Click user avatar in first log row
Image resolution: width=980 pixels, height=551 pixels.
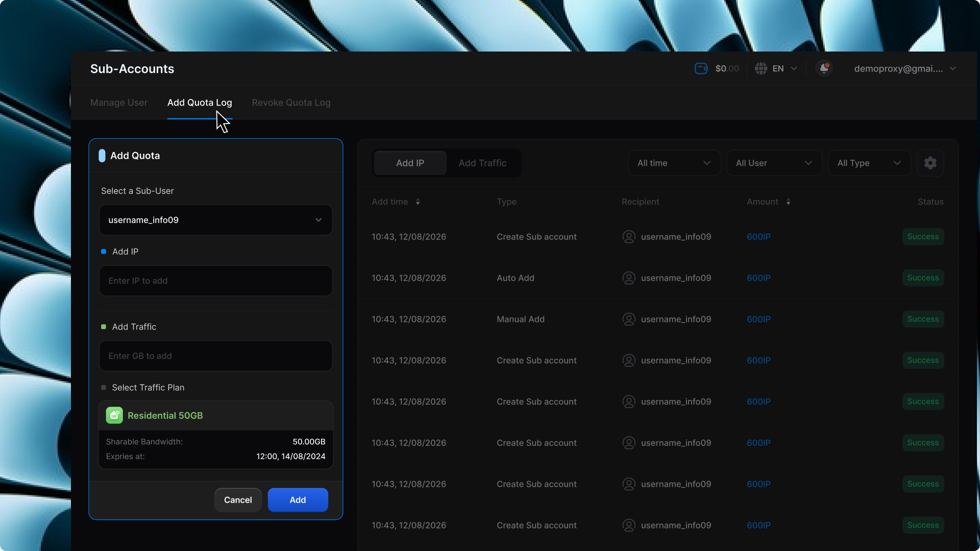pos(629,237)
